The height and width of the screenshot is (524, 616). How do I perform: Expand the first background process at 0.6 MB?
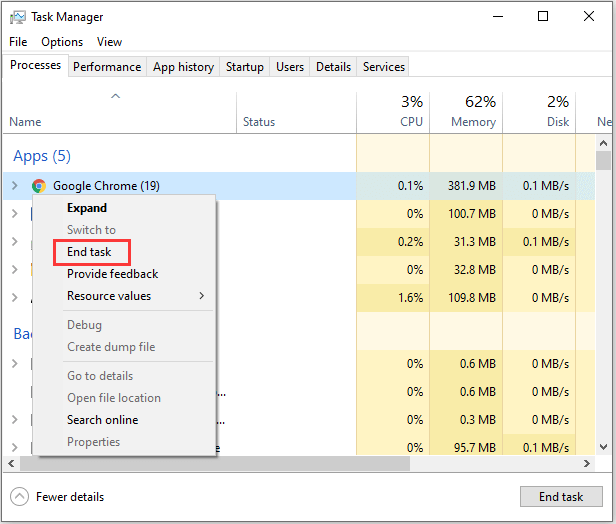pos(15,363)
